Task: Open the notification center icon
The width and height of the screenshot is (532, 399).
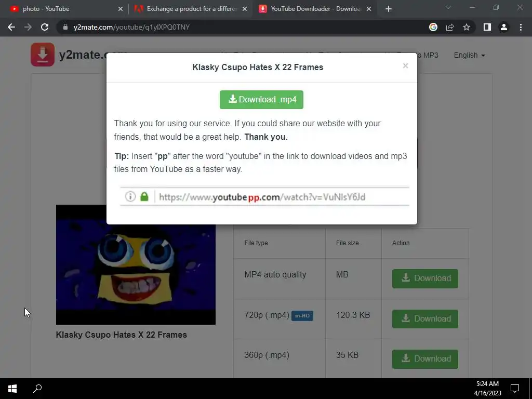Action: click(515, 389)
